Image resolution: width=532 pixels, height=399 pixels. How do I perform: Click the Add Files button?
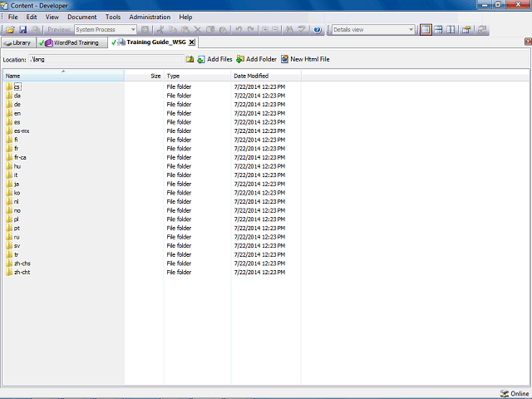214,59
